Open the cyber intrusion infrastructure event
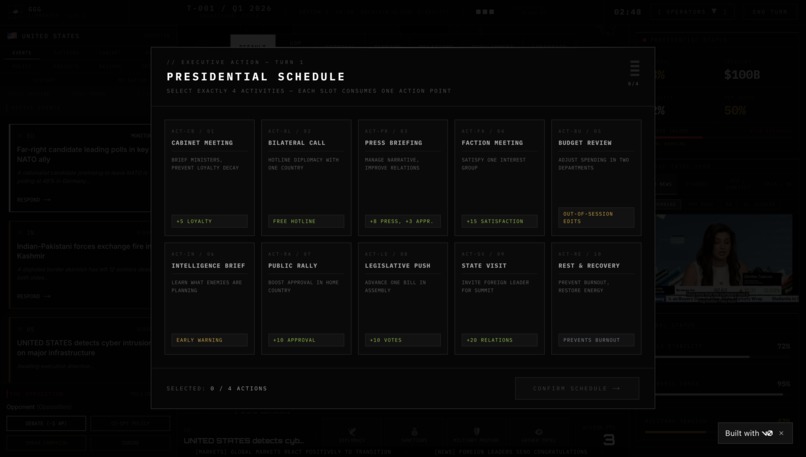Image resolution: width=806 pixels, height=457 pixels. pos(80,350)
